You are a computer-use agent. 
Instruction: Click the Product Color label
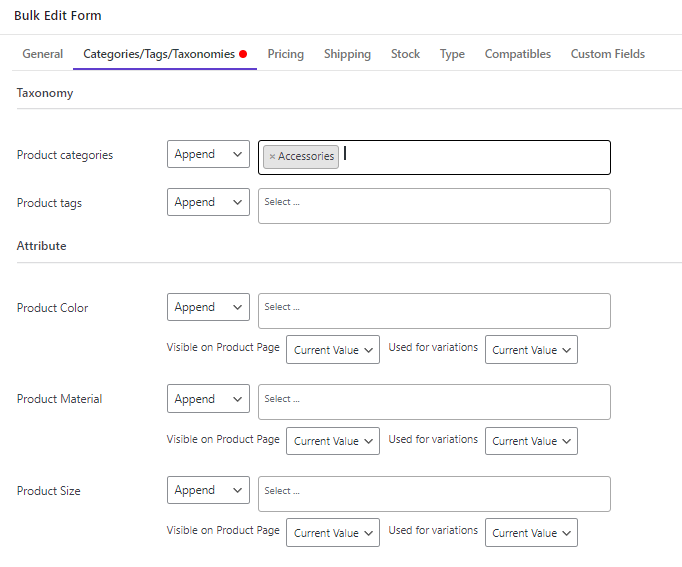pos(52,308)
